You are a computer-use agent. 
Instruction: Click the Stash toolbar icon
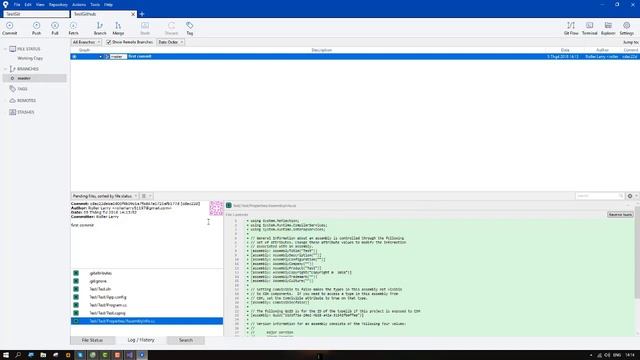pos(145,28)
